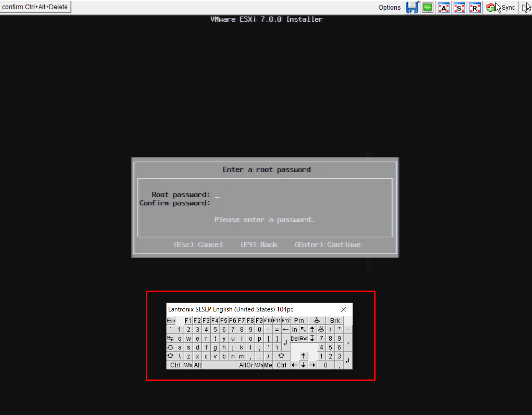Toggle left Ctrl key on soft keyboard
The height and width of the screenshot is (415, 532).
pyautogui.click(x=175, y=365)
